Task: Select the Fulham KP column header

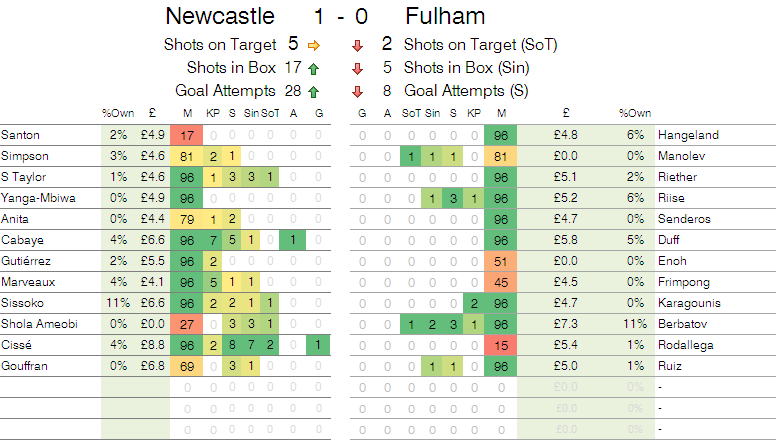Action: pyautogui.click(x=474, y=113)
